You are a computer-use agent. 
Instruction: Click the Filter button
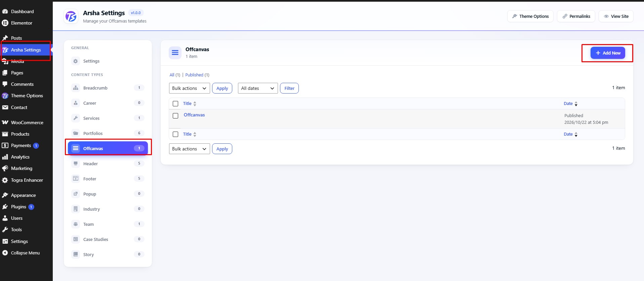click(289, 88)
